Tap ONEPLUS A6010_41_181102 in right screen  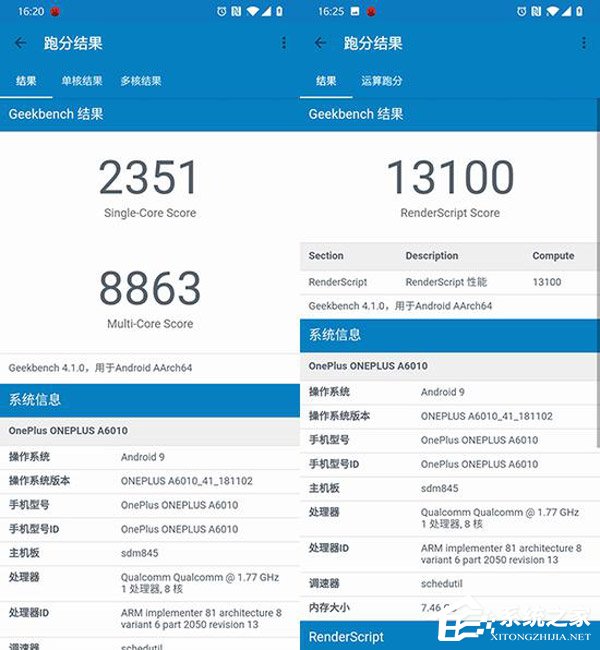pyautogui.click(x=486, y=416)
